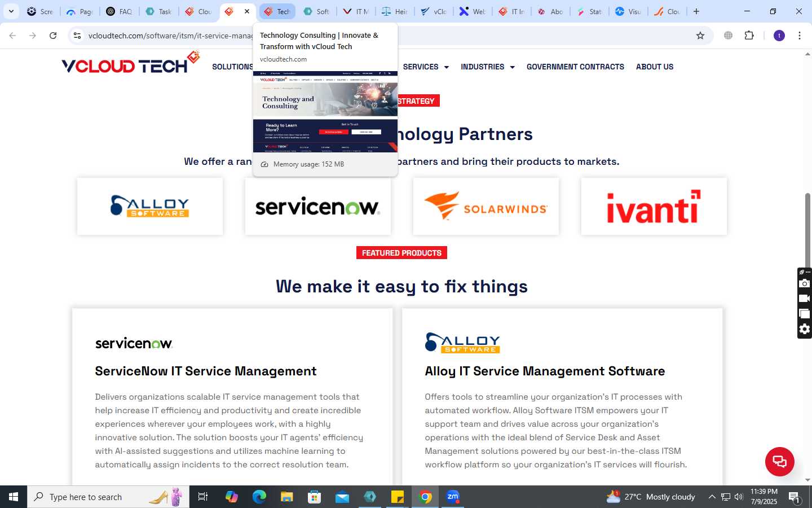Bookmark this page with the star icon
Image resolution: width=812 pixels, height=508 pixels.
click(x=700, y=36)
